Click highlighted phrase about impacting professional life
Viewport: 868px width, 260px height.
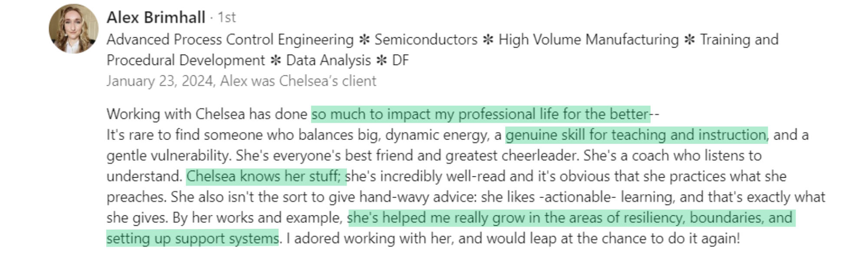pos(480,114)
